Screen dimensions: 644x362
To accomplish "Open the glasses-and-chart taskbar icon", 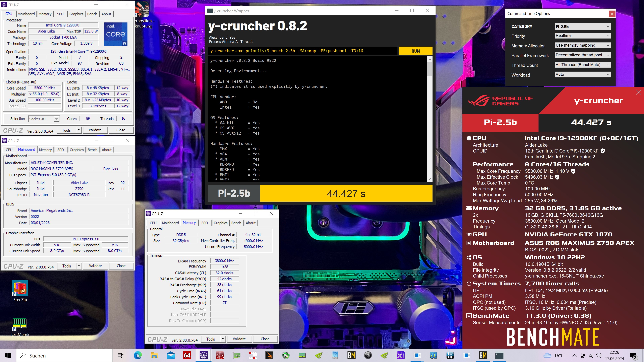I will [434, 355].
